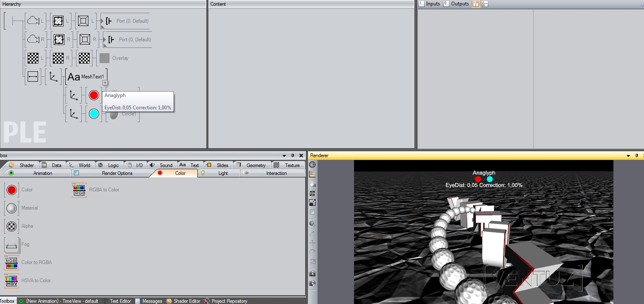Open the Shader Editor tab
This screenshot has height=304, width=644.
pyautogui.click(x=183, y=301)
